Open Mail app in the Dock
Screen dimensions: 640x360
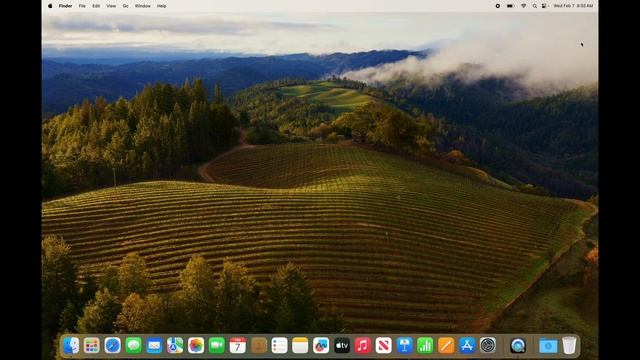click(154, 346)
